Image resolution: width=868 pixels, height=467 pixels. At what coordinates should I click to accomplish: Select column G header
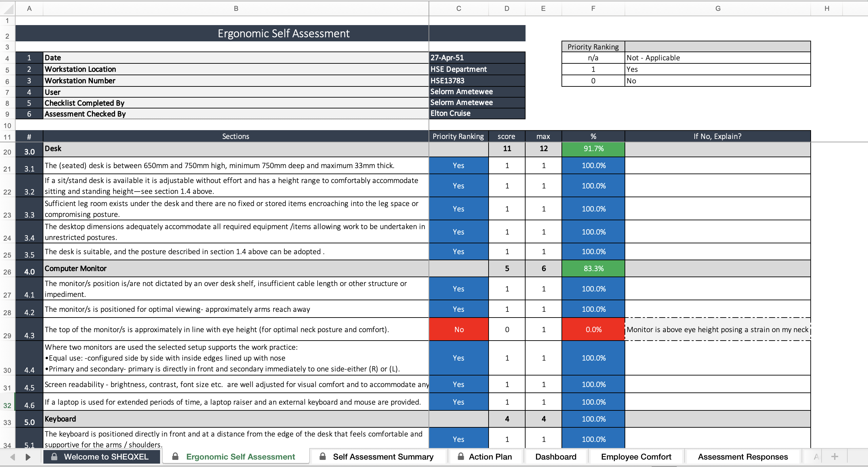[718, 8]
